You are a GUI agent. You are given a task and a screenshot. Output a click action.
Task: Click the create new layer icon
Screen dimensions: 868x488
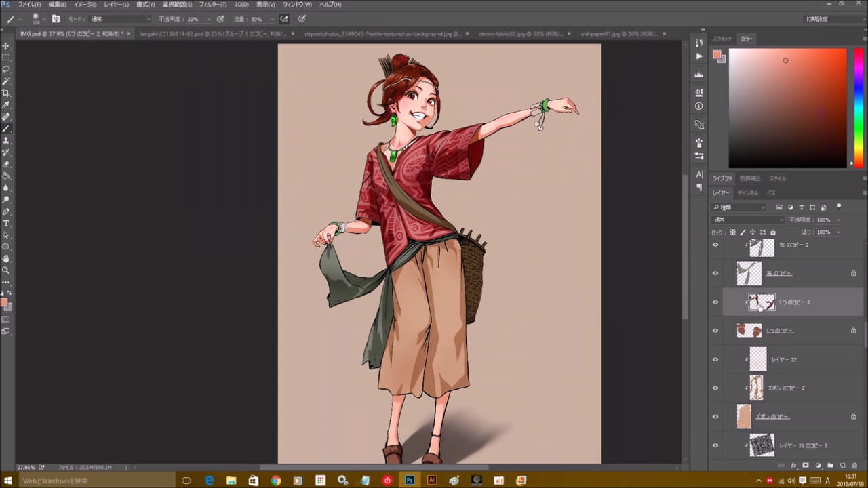(x=842, y=466)
